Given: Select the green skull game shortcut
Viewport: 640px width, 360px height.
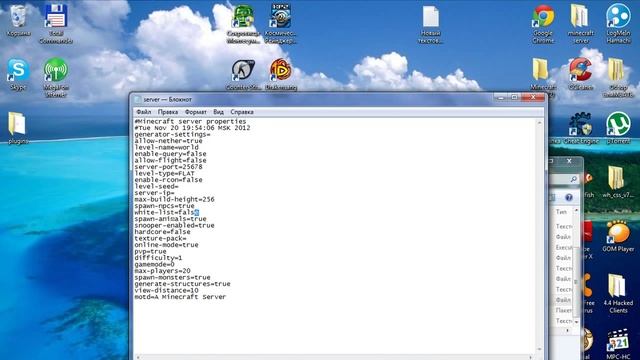Looking at the screenshot, I should pyautogui.click(x=243, y=24).
